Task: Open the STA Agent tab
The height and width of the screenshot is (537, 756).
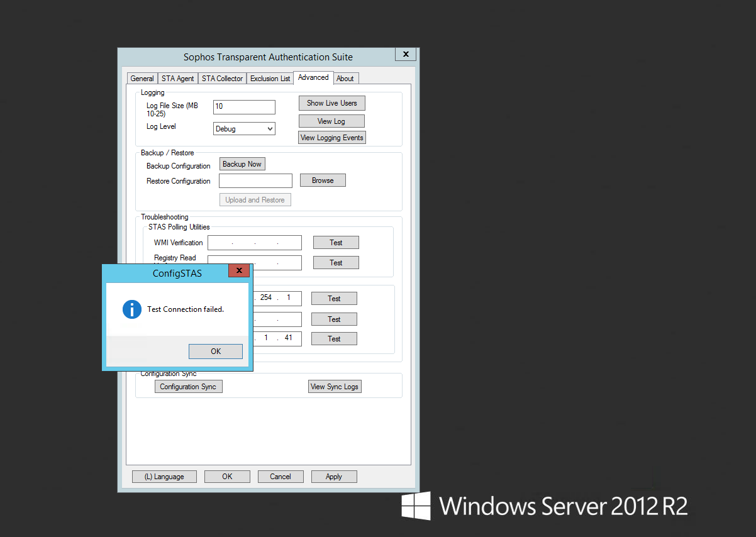Action: 177,79
